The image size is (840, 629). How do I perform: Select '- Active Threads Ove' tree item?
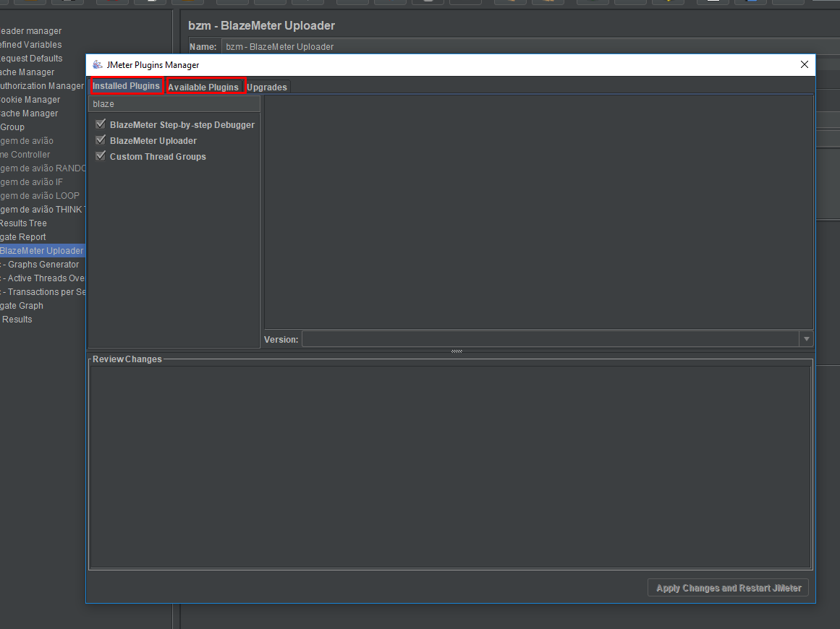coord(42,278)
